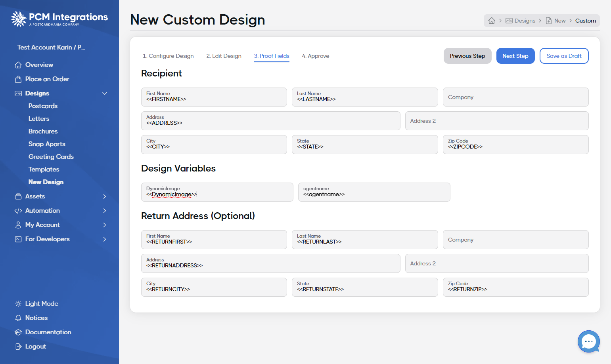Open Templates in the sidebar

coord(44,170)
